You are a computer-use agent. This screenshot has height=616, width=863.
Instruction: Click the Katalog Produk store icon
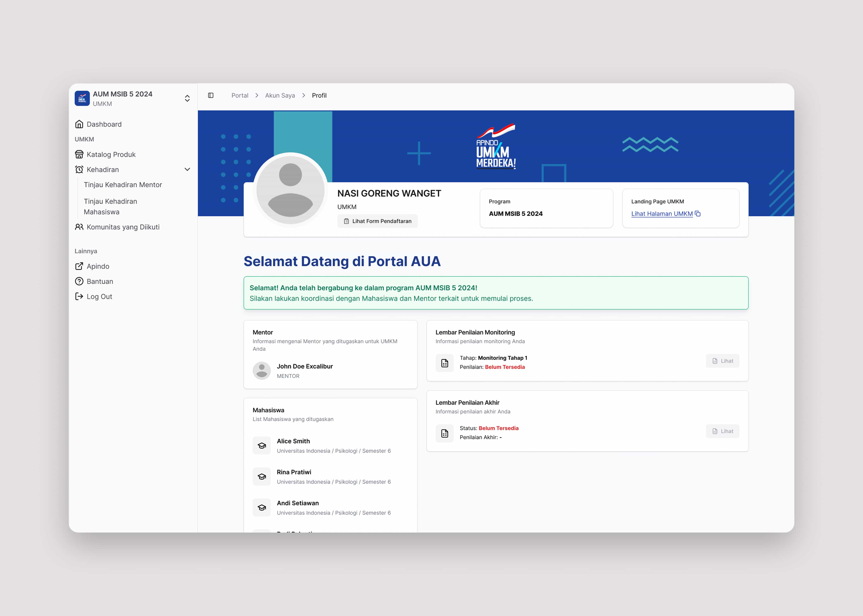(79, 154)
